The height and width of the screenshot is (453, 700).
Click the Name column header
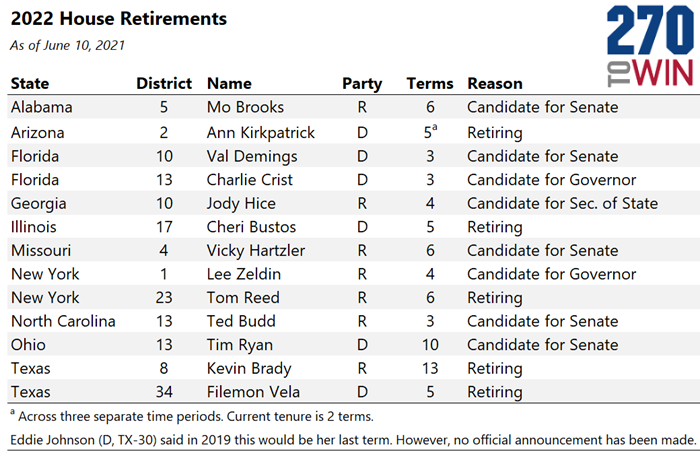(229, 83)
